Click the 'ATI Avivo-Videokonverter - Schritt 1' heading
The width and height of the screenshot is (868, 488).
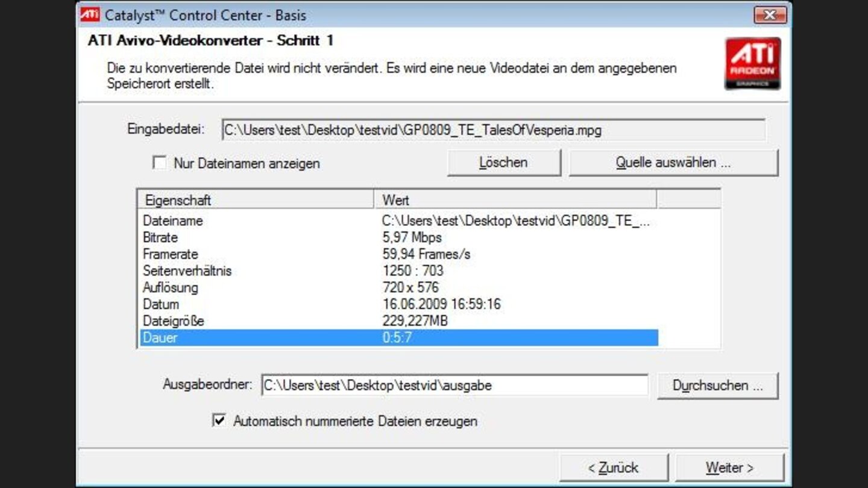[210, 41]
